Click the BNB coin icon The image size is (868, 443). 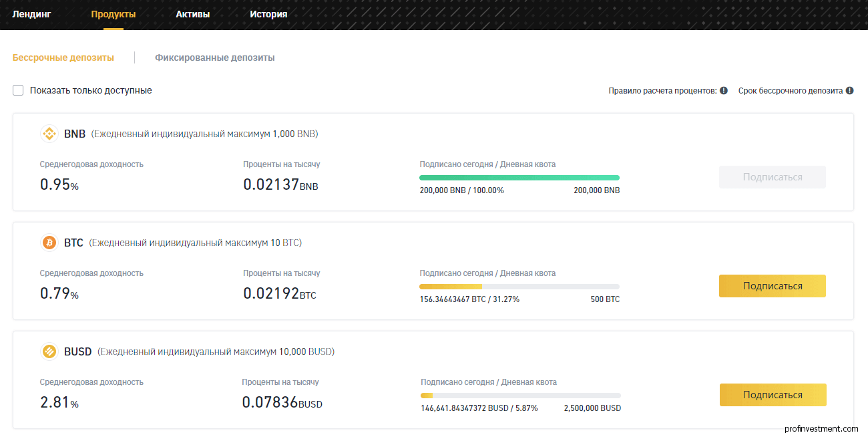[x=49, y=134]
